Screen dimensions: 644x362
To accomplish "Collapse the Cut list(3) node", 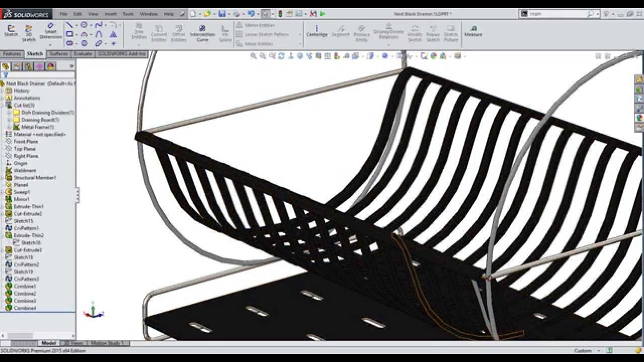I will click(x=3, y=106).
